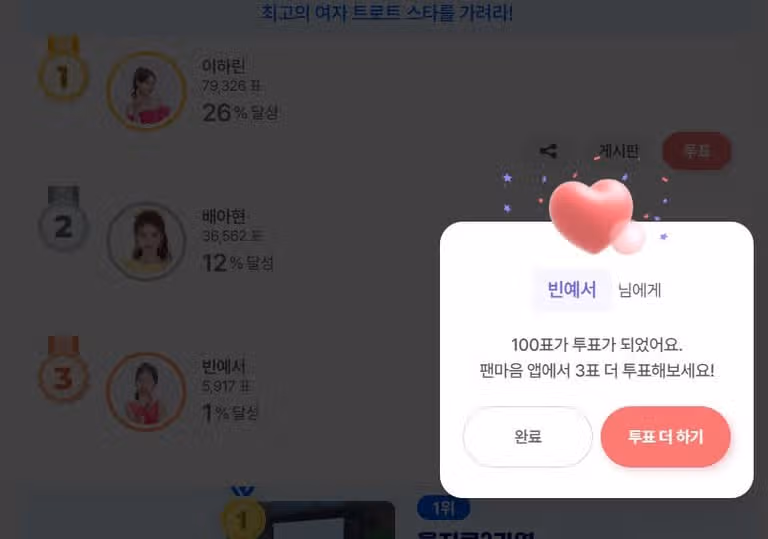Image resolution: width=768 pixels, height=539 pixels.
Task: Open 배아현's profile photo
Action: coord(146,241)
